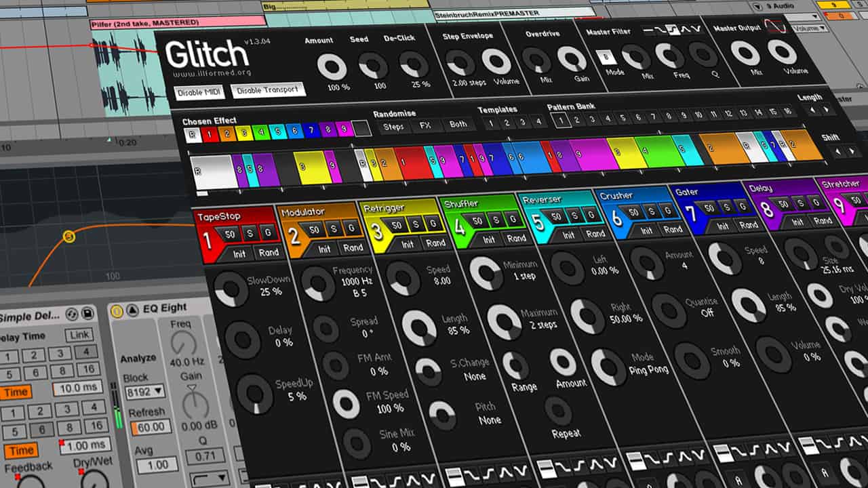
Task: Click the 10.0 ms delay time field
Action: pos(77,387)
